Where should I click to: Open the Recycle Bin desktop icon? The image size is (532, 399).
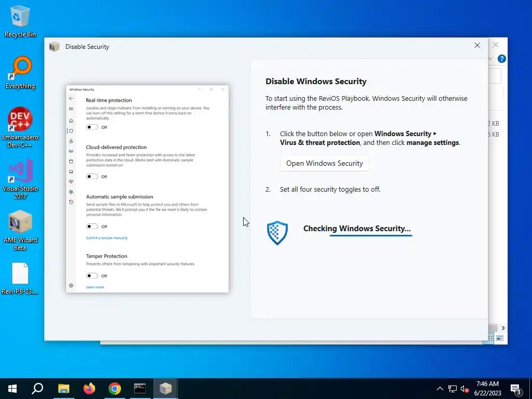pyautogui.click(x=20, y=21)
